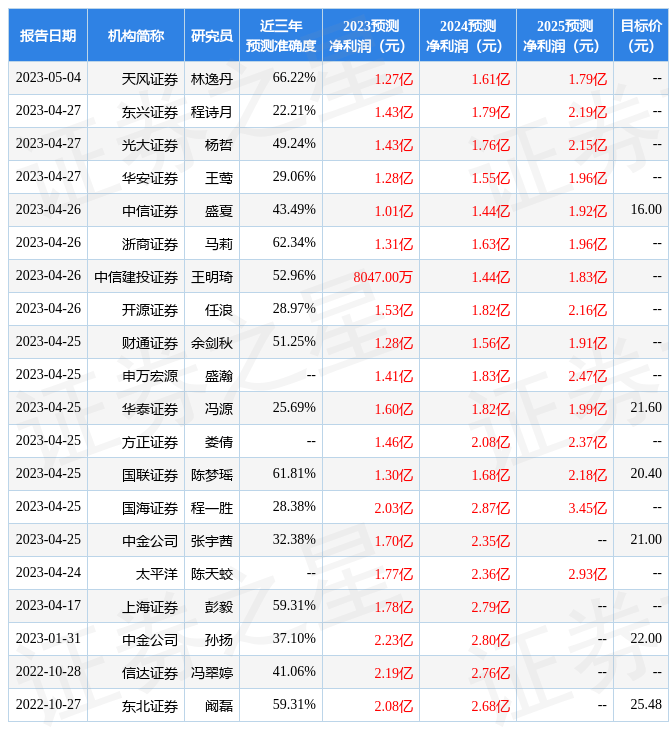Click the 东北证券 institution name

(x=150, y=706)
